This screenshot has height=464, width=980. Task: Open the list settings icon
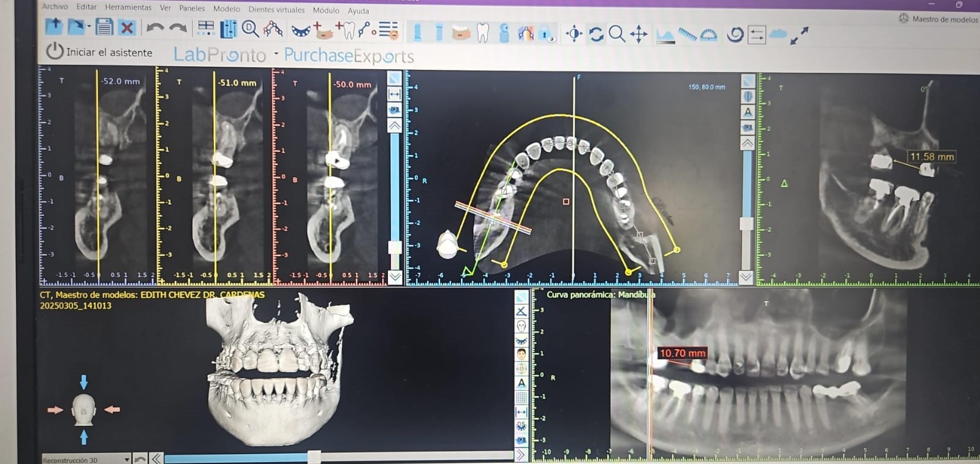click(x=388, y=29)
